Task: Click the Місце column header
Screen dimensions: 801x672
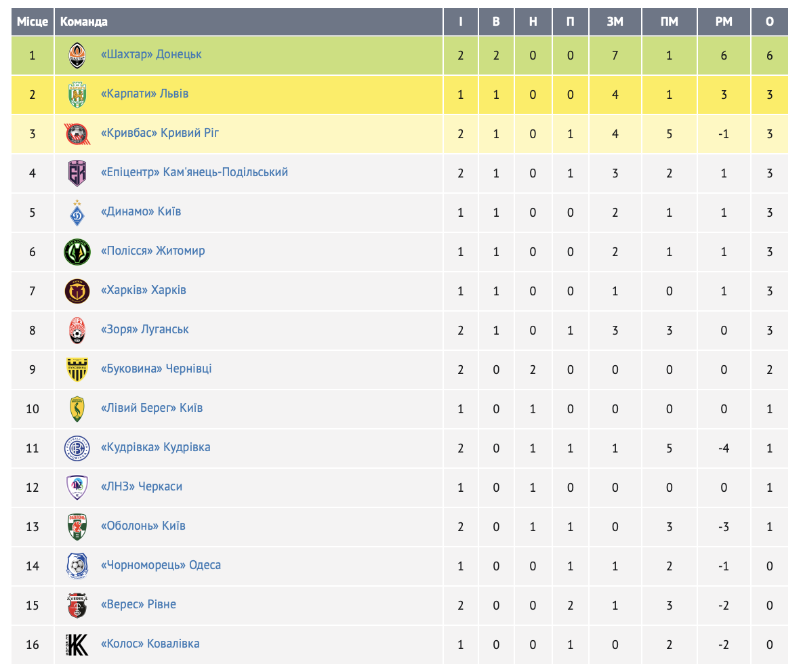Action: tap(32, 22)
